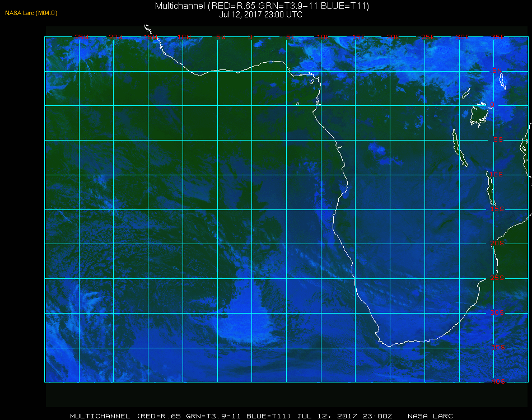Click the 30E longitude label
The height and width of the screenshot is (420, 532).
pos(463,37)
